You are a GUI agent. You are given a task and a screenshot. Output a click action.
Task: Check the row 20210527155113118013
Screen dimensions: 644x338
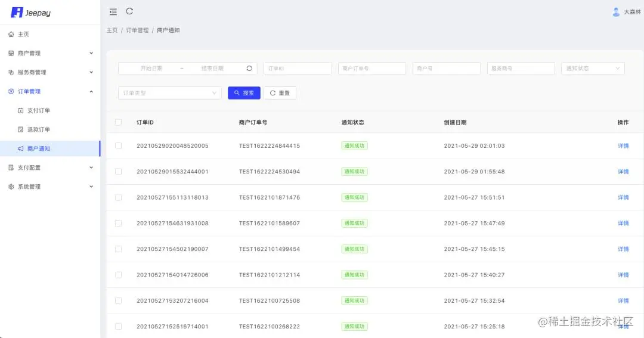pos(118,197)
